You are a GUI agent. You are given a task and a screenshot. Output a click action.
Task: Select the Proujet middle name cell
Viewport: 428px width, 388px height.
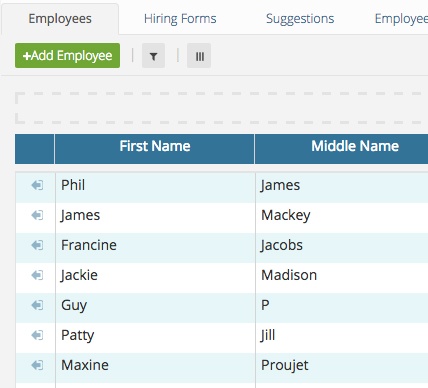point(342,365)
